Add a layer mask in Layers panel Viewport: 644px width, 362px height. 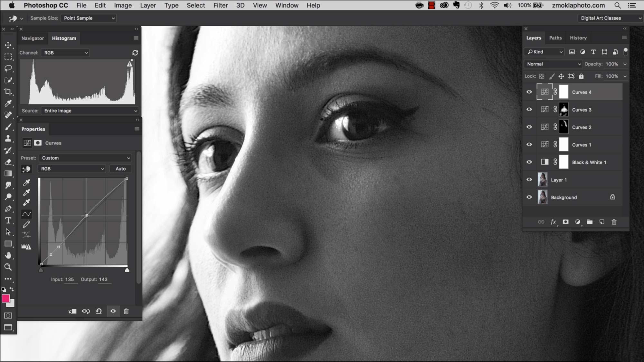pos(565,222)
